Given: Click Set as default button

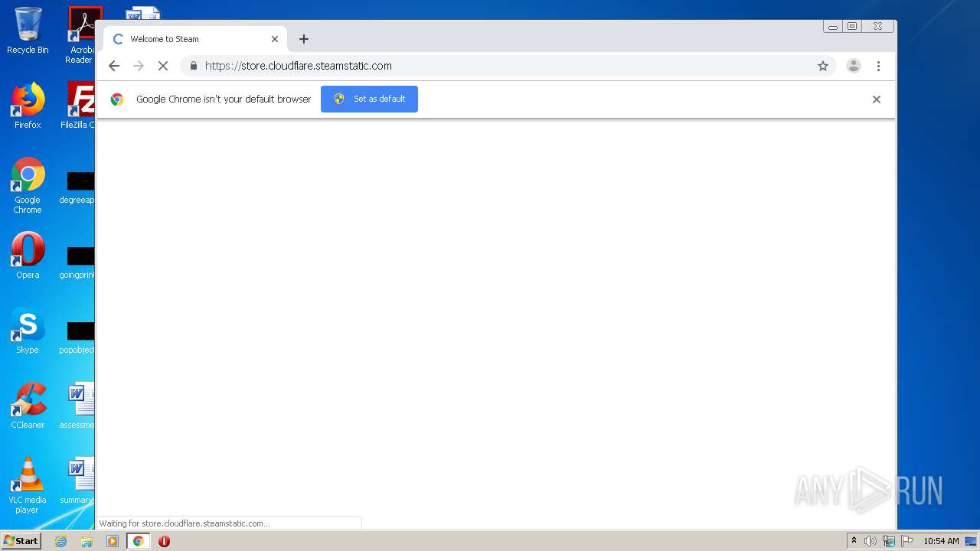Looking at the screenshot, I should coord(369,99).
